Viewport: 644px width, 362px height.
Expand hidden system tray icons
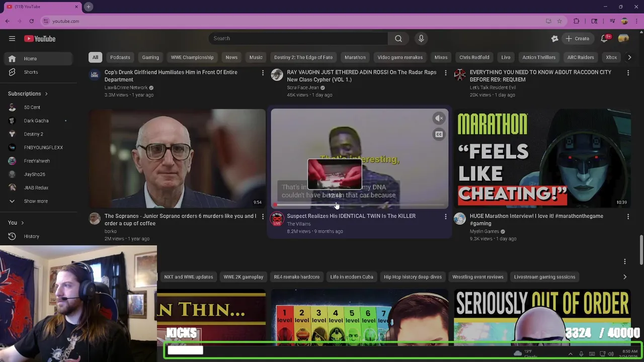click(x=570, y=354)
